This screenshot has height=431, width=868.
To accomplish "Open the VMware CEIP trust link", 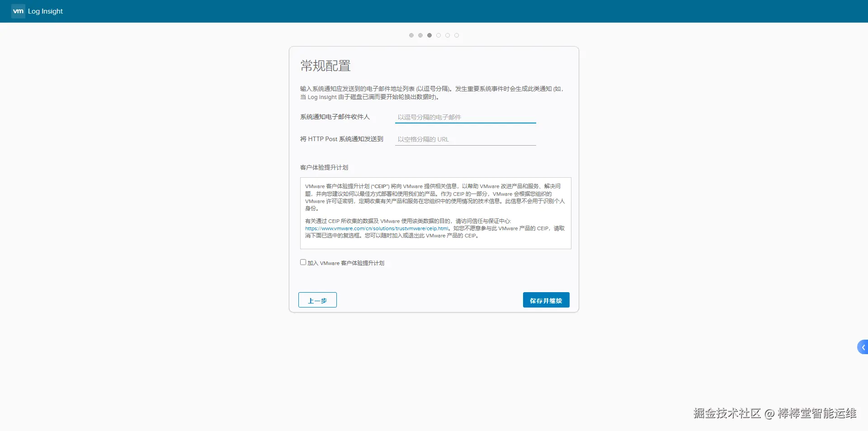I will (x=377, y=228).
